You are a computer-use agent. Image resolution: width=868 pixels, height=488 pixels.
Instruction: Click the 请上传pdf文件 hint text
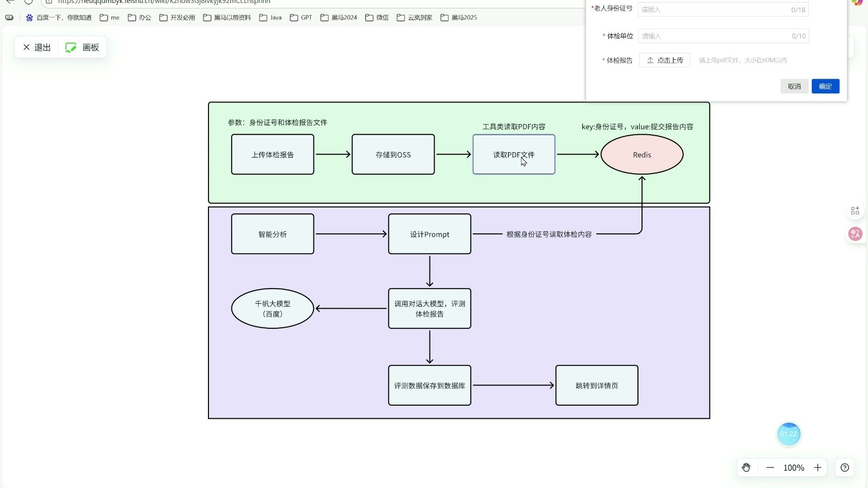point(743,60)
